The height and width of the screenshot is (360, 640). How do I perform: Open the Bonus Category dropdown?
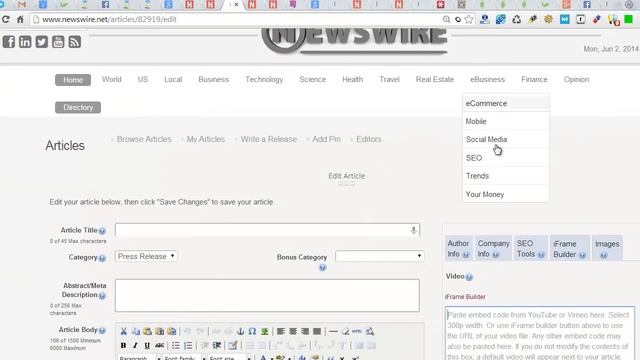[x=379, y=256]
